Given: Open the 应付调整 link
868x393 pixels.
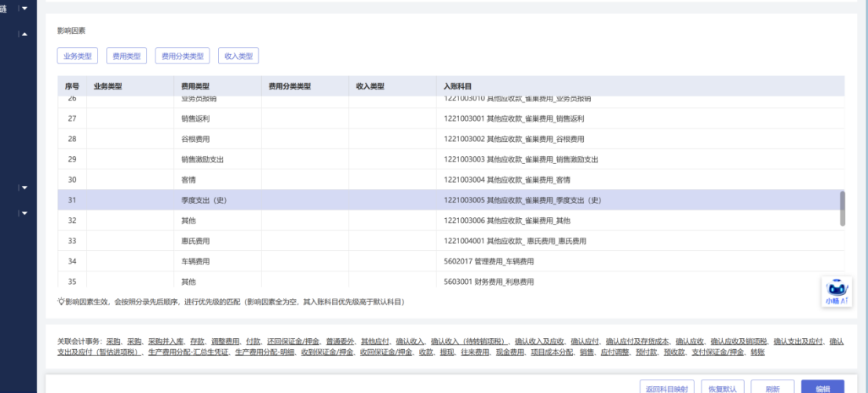Looking at the screenshot, I should [x=615, y=352].
